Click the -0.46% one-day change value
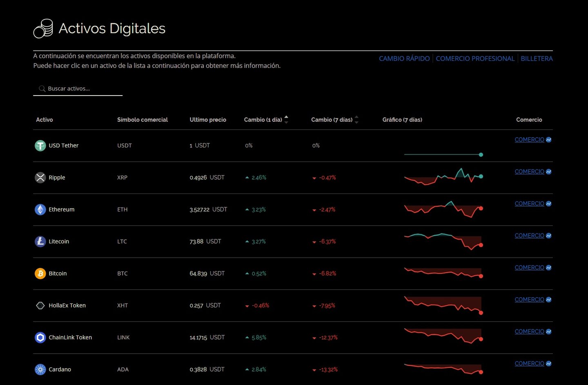Image resolution: width=588 pixels, height=385 pixels. click(261, 305)
